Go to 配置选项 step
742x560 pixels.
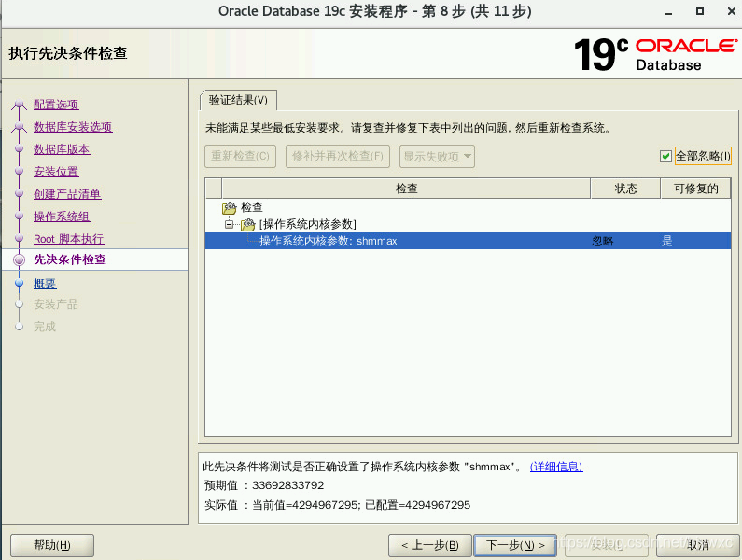(x=56, y=105)
